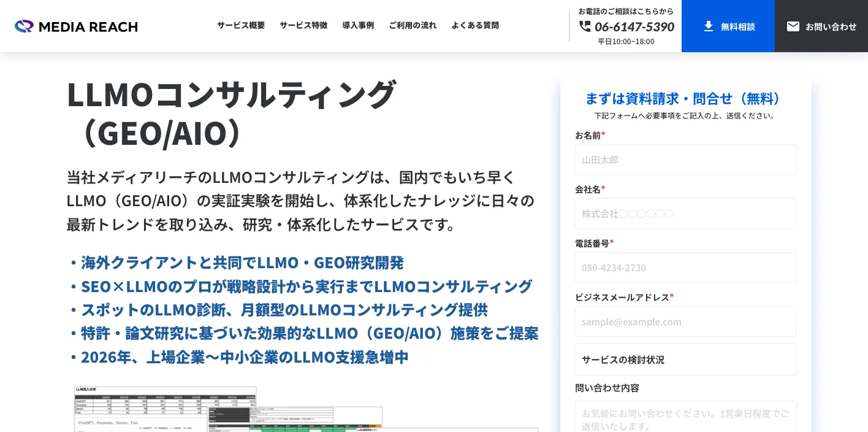Click the phone handset icon
Viewport: 868px width, 432px height.
[585, 26]
